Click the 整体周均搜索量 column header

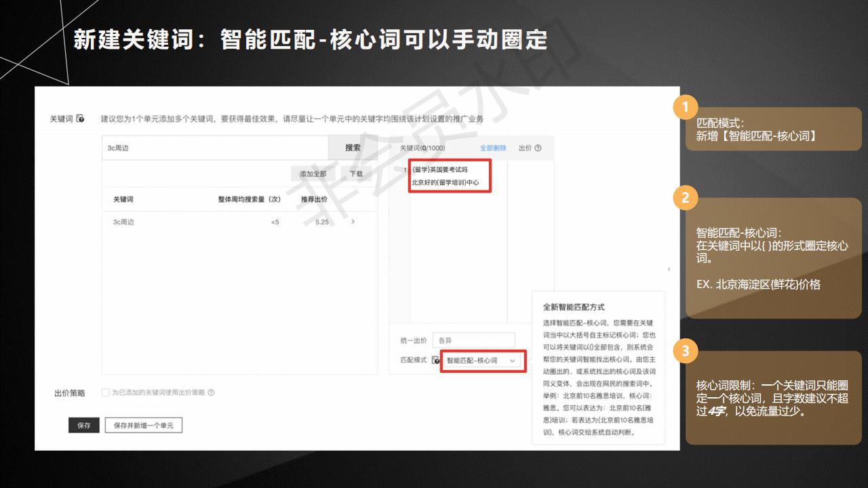tap(249, 200)
